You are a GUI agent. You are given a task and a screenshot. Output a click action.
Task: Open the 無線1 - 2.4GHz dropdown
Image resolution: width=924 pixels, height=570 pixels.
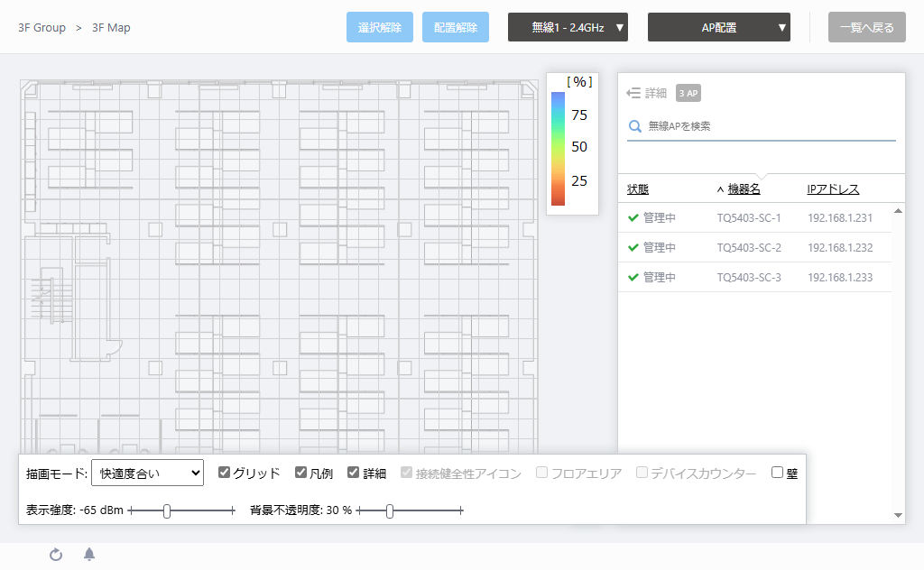[x=568, y=27]
